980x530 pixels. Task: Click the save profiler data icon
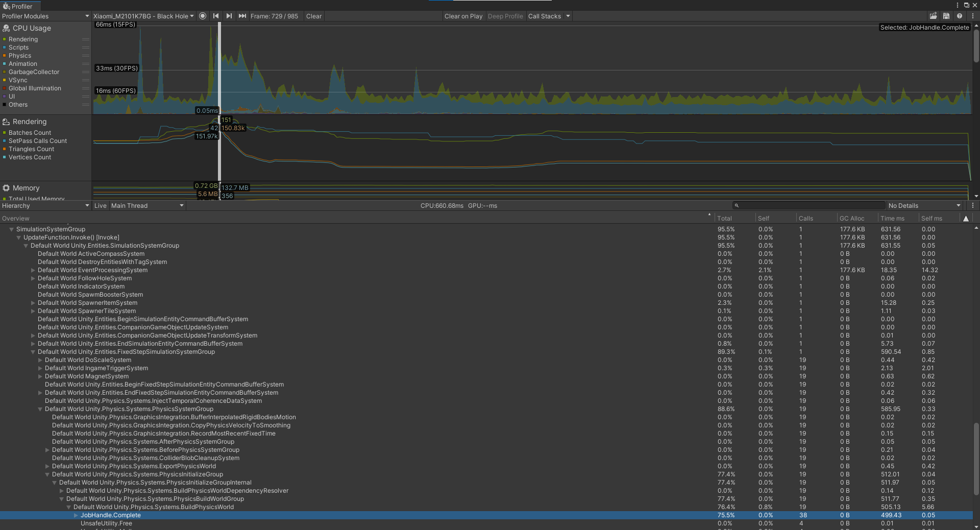coord(946,16)
